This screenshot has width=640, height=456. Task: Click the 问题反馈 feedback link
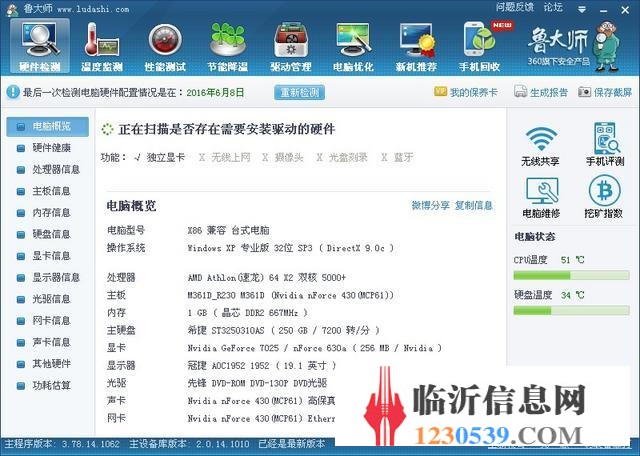click(515, 8)
